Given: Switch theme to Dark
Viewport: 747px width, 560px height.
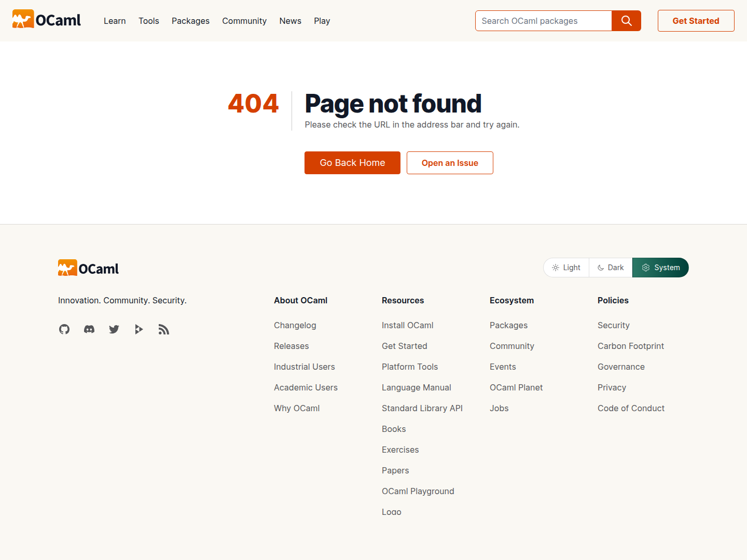Looking at the screenshot, I should tap(611, 268).
